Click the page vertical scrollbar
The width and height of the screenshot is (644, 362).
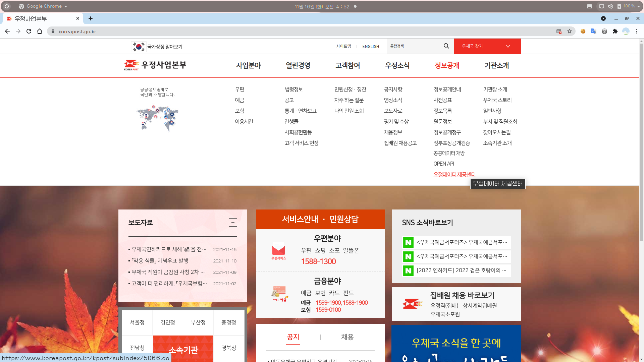tap(641, 141)
